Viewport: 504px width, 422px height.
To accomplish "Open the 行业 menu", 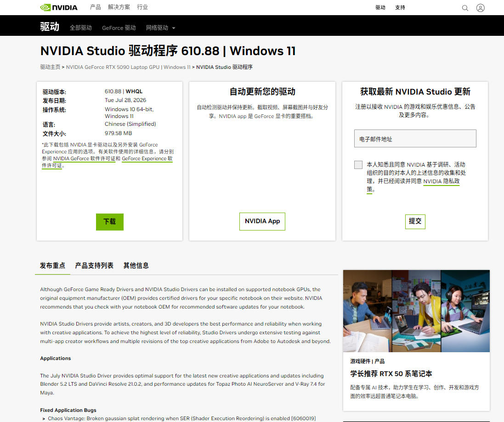I will click(x=142, y=7).
